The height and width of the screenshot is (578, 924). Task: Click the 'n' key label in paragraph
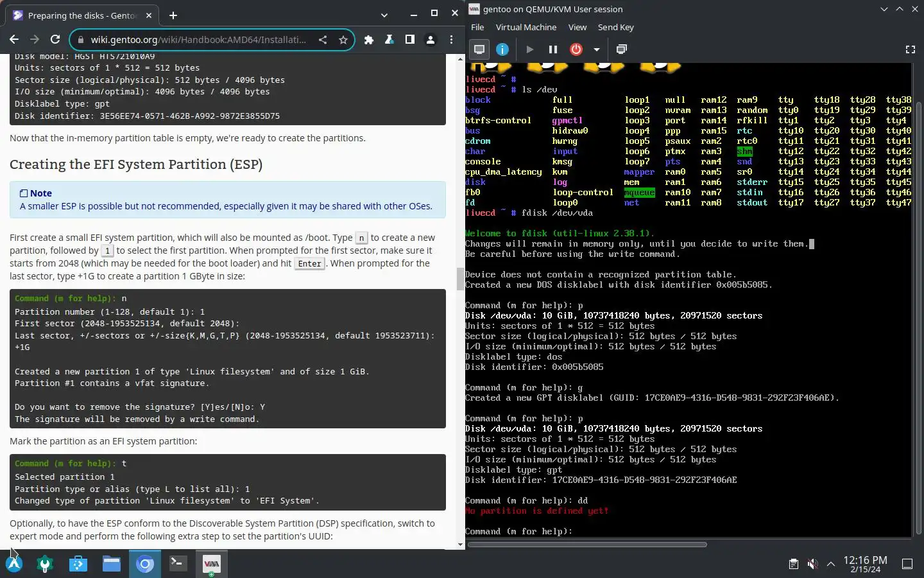(361, 238)
